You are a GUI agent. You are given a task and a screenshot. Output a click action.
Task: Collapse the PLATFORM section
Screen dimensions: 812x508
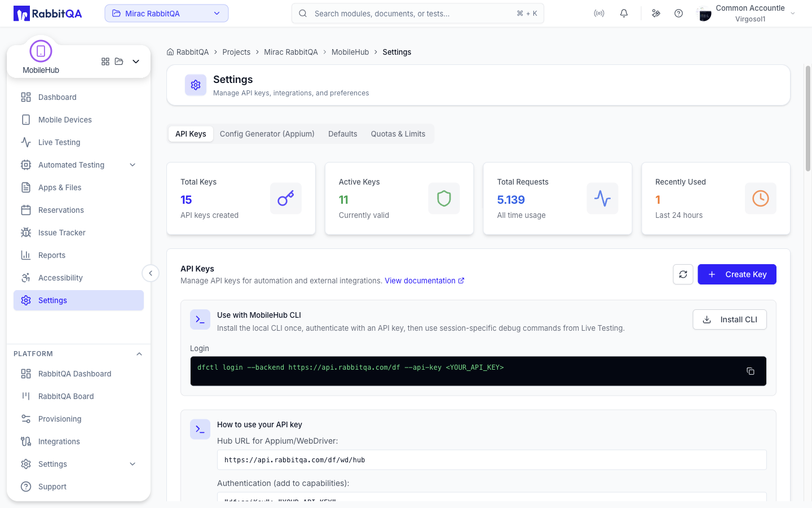(x=139, y=354)
